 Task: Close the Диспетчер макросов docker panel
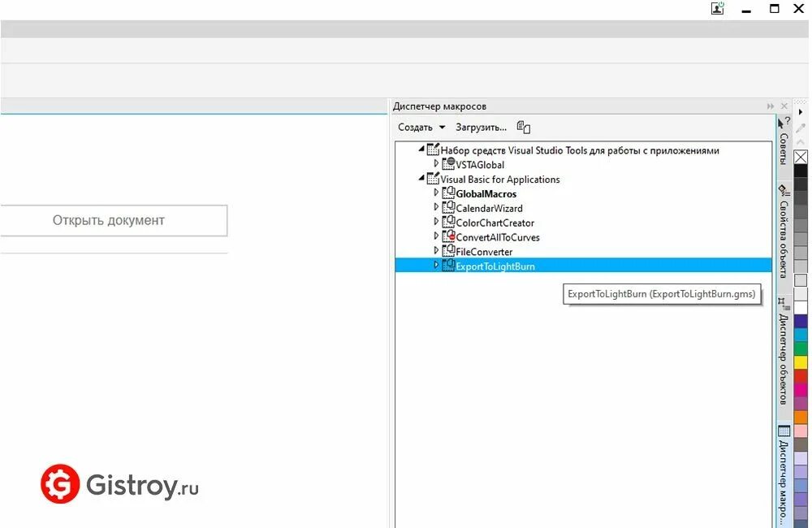click(x=784, y=106)
